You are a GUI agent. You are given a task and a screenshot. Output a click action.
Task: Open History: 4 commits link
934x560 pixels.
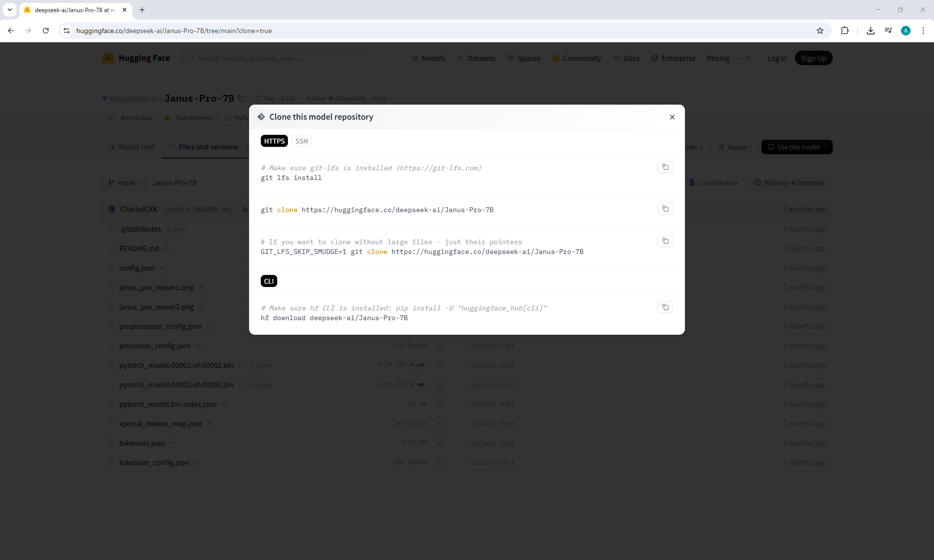tap(789, 183)
